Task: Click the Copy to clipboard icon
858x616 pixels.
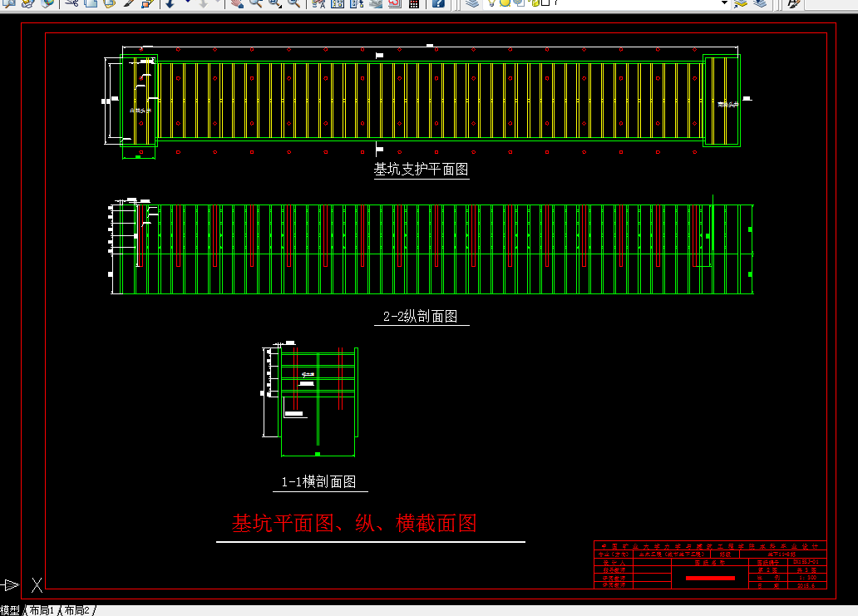Action: [91, 2]
